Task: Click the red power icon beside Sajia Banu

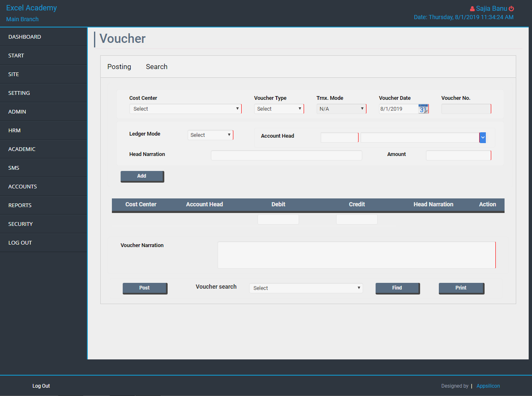Action: 511,9
